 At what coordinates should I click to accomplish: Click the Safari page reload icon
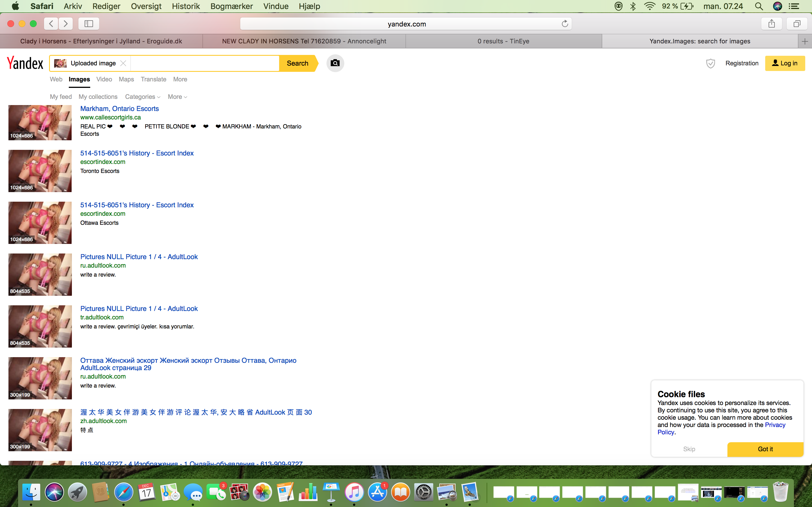pos(565,24)
